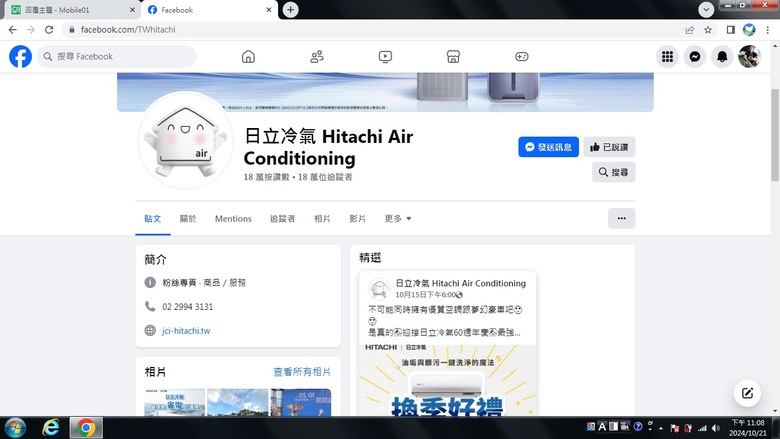Screen dimensions: 780x439
Task: Expand the 更多 more dropdown
Action: [398, 219]
